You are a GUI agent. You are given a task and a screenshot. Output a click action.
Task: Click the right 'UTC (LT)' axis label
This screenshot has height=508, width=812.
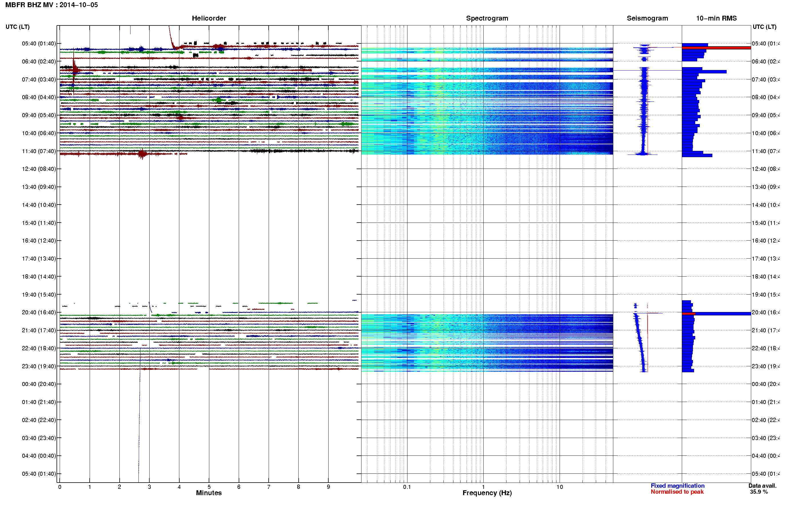(764, 27)
